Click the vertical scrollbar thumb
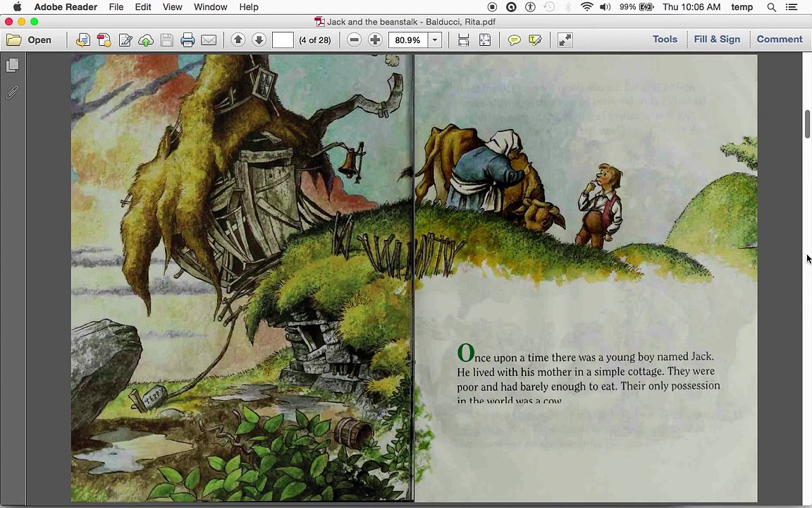 (807, 124)
